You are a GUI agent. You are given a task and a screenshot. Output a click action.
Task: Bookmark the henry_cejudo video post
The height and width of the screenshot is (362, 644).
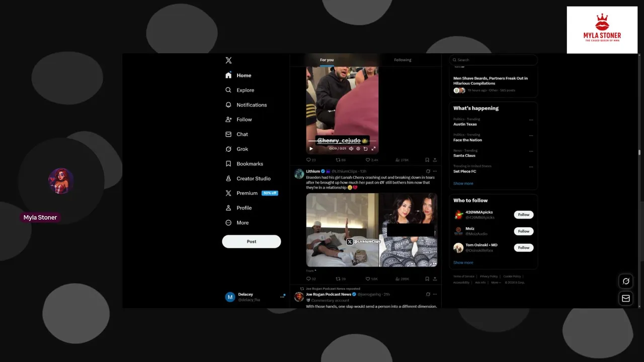pyautogui.click(x=427, y=160)
